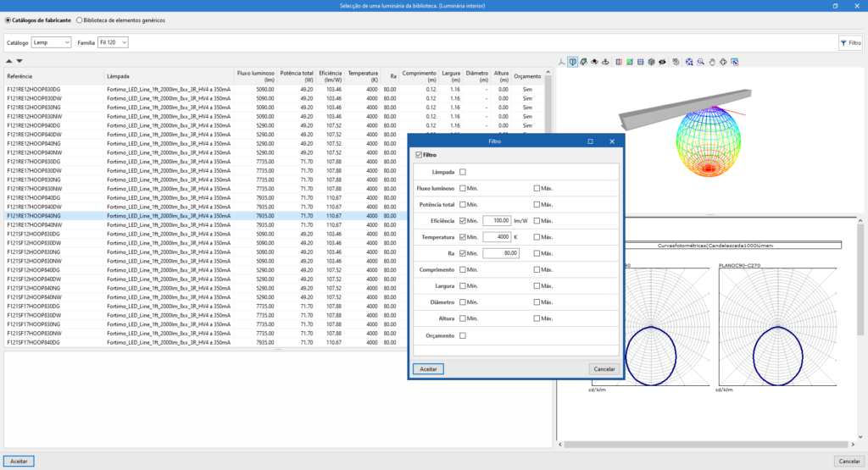Click the 3D axes icon in viewer toolbar
The image size is (868, 470).
point(562,62)
